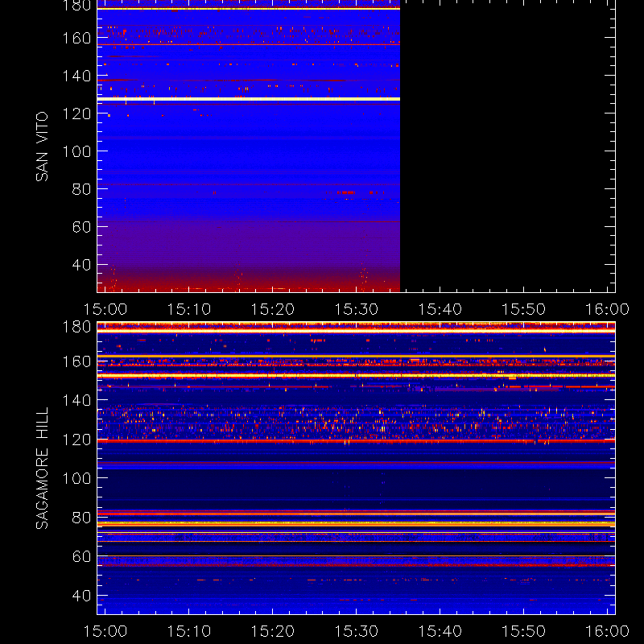This screenshot has width=644, height=644.
Task: Click the 60 tick label on Sagamore Hill axis
Action: (x=81, y=556)
